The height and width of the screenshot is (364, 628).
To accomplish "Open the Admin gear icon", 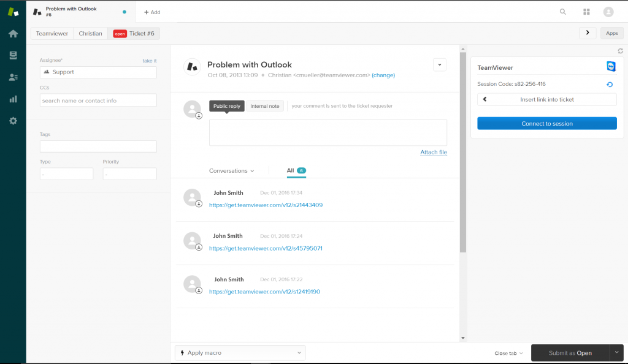I will 12,121.
